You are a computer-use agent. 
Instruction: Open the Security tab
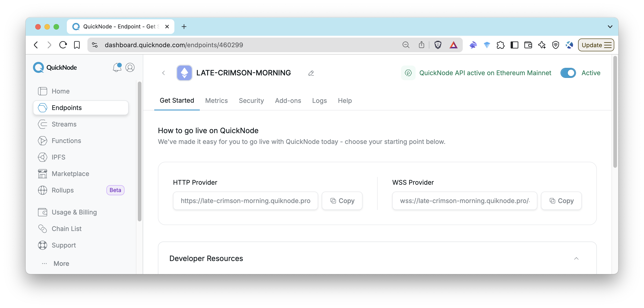click(x=251, y=101)
